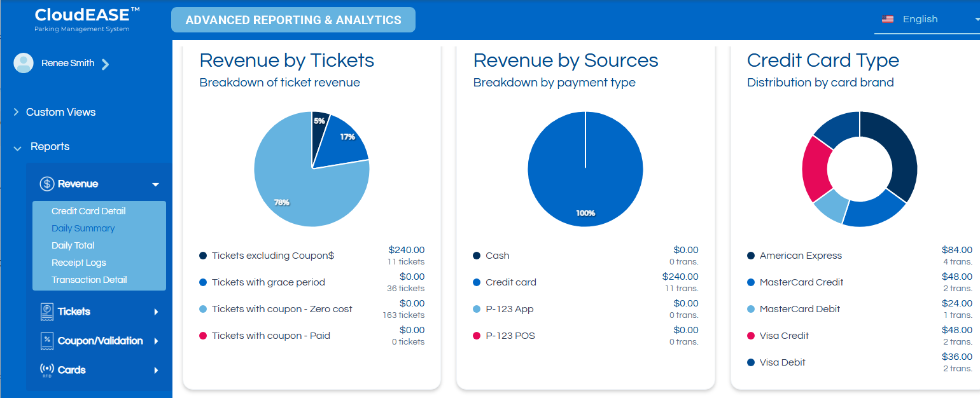Viewport: 980px width, 398px height.
Task: Click the arrow next to Renee Smith
Action: point(106,63)
